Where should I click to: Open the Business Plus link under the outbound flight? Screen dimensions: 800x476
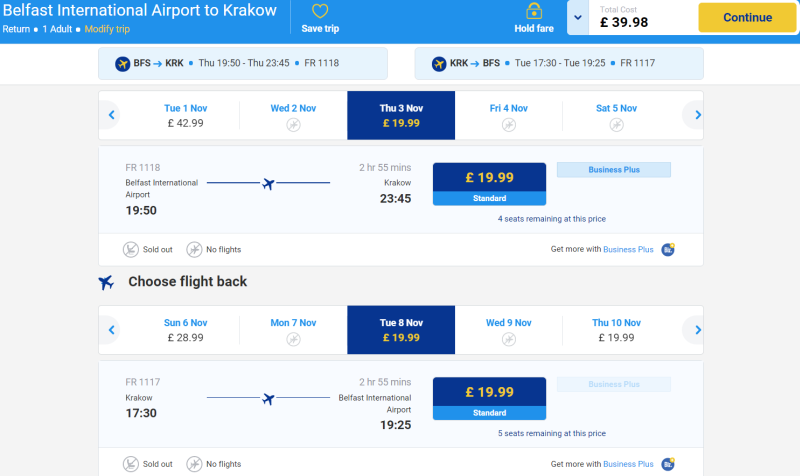pos(628,249)
